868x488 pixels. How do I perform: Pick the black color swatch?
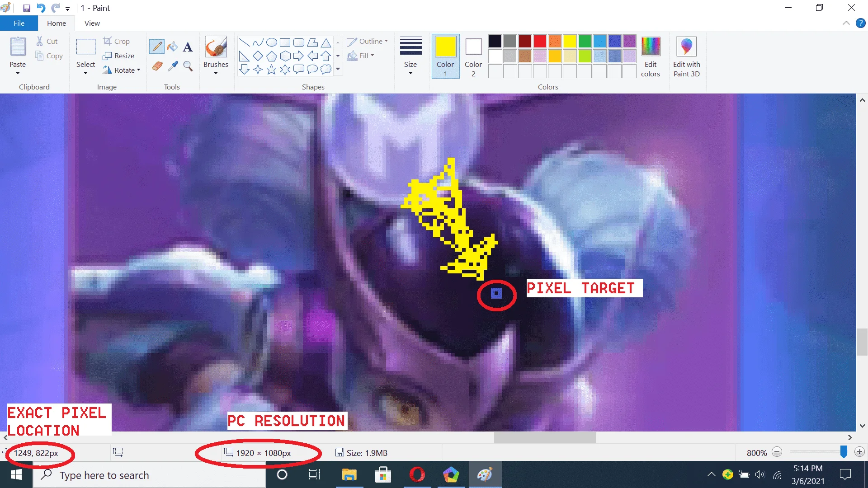click(495, 42)
